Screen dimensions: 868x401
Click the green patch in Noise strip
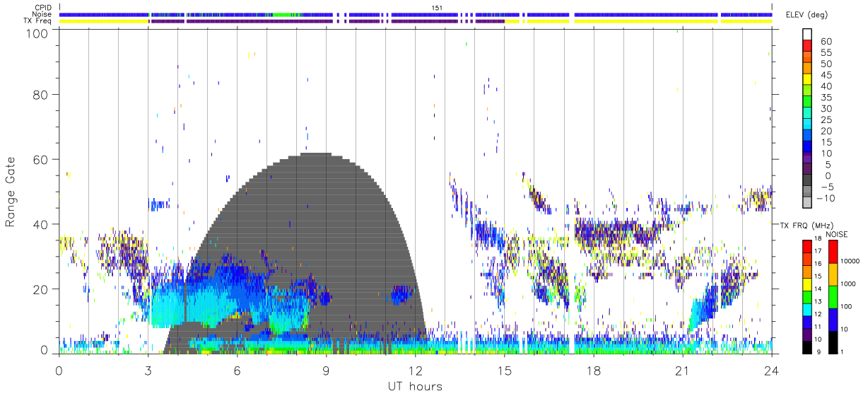point(283,14)
